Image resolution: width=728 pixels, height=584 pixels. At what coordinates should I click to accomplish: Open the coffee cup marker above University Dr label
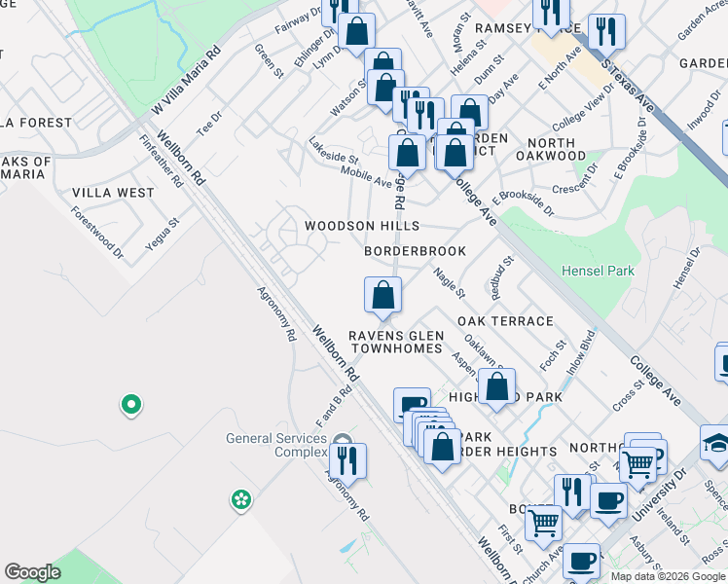(608, 504)
